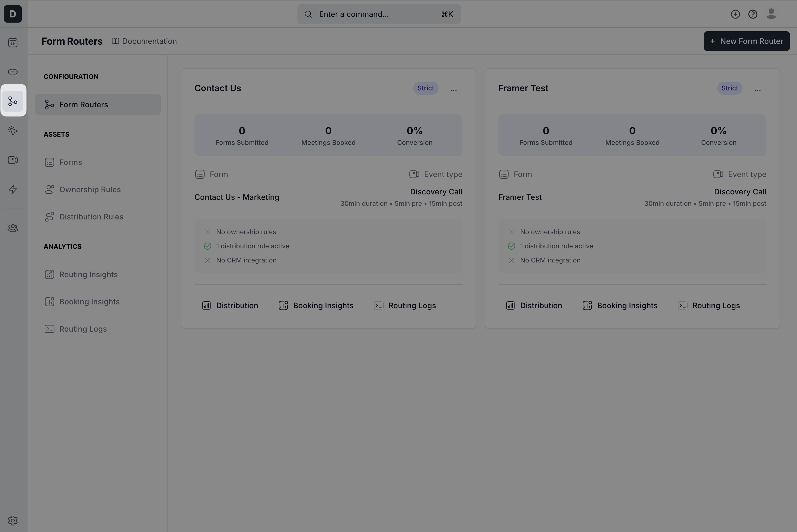
Task: Open Framer Test card three-dot menu
Action: (x=757, y=89)
